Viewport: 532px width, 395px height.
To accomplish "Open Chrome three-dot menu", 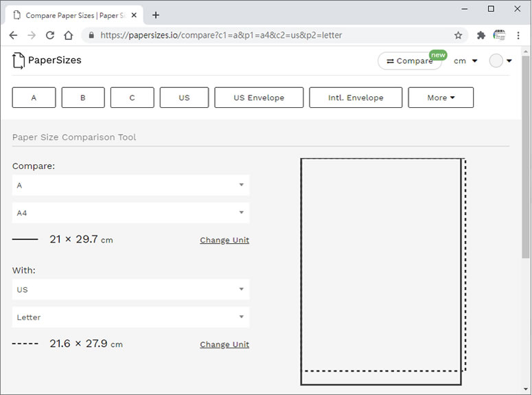I will pos(518,35).
